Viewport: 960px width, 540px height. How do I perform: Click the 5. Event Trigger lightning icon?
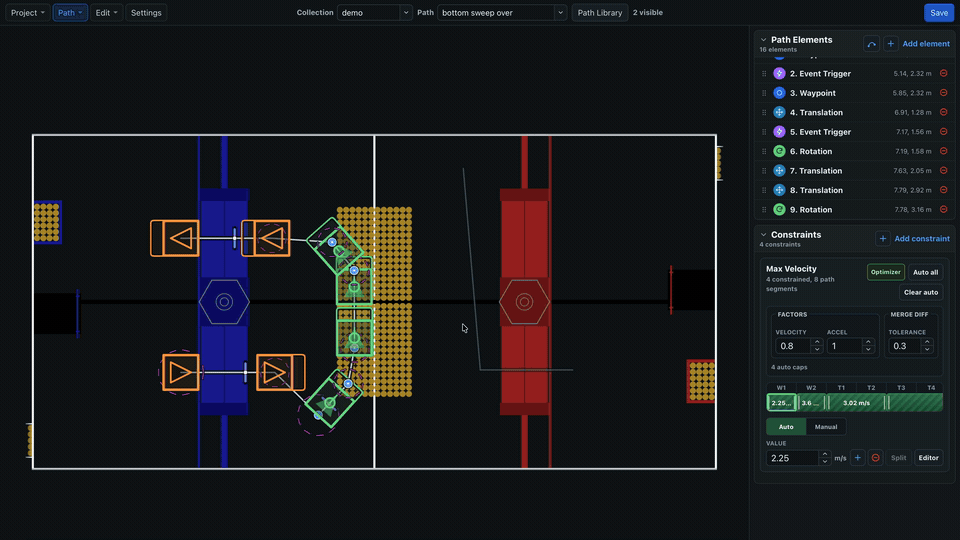(x=779, y=132)
